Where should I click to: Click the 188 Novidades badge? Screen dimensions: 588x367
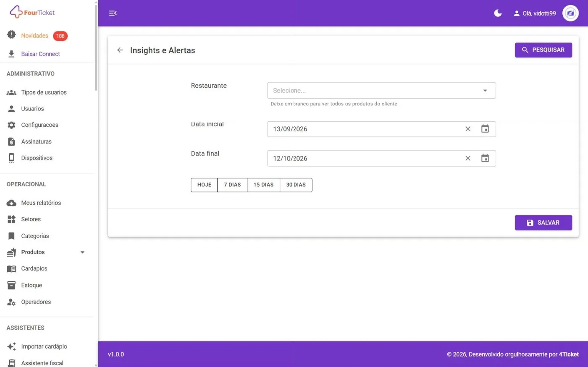tap(60, 36)
